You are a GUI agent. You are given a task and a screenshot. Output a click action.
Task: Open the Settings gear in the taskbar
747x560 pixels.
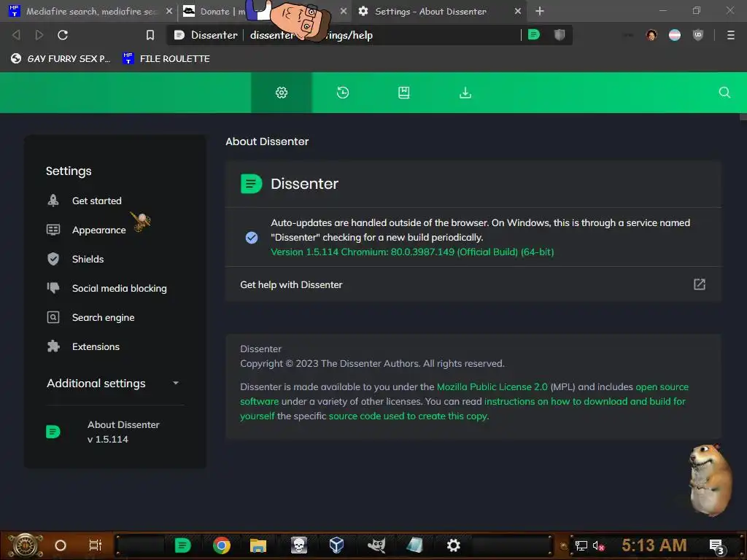454,545
